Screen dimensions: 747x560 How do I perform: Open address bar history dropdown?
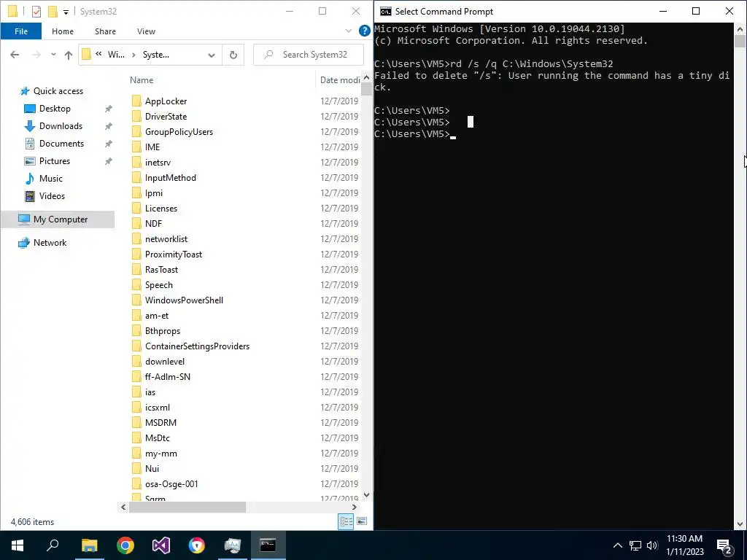212,55
